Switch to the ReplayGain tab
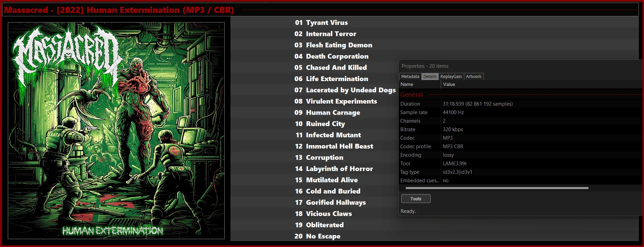 (451, 77)
